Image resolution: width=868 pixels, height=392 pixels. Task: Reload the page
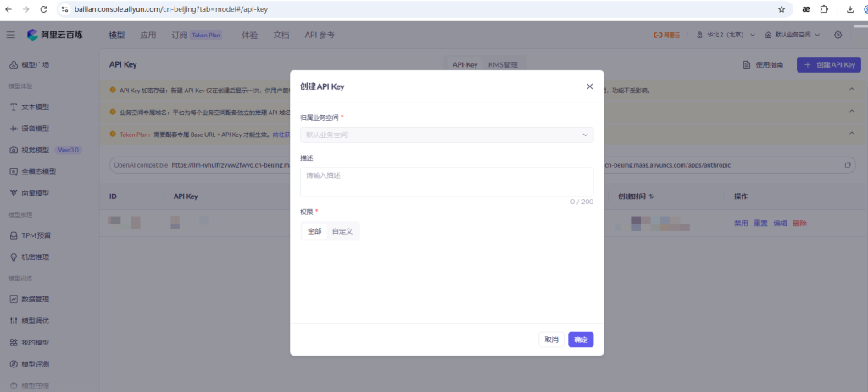click(x=44, y=9)
